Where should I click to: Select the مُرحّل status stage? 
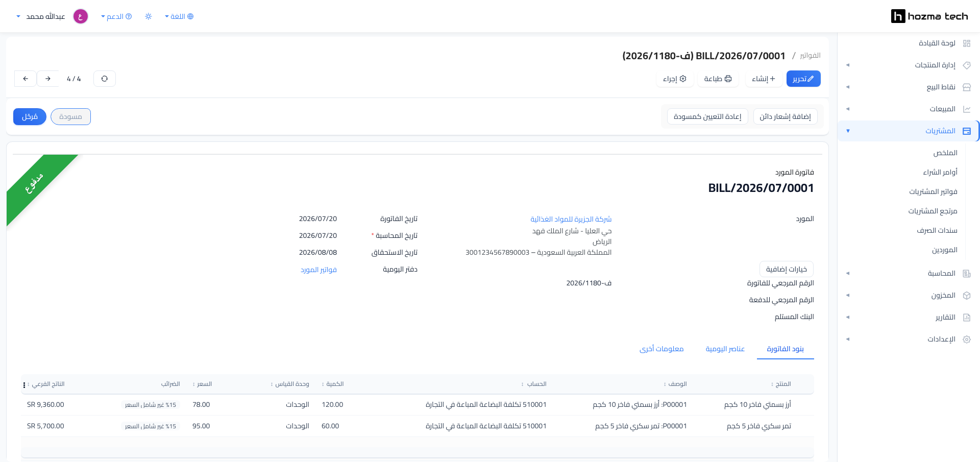(x=30, y=117)
